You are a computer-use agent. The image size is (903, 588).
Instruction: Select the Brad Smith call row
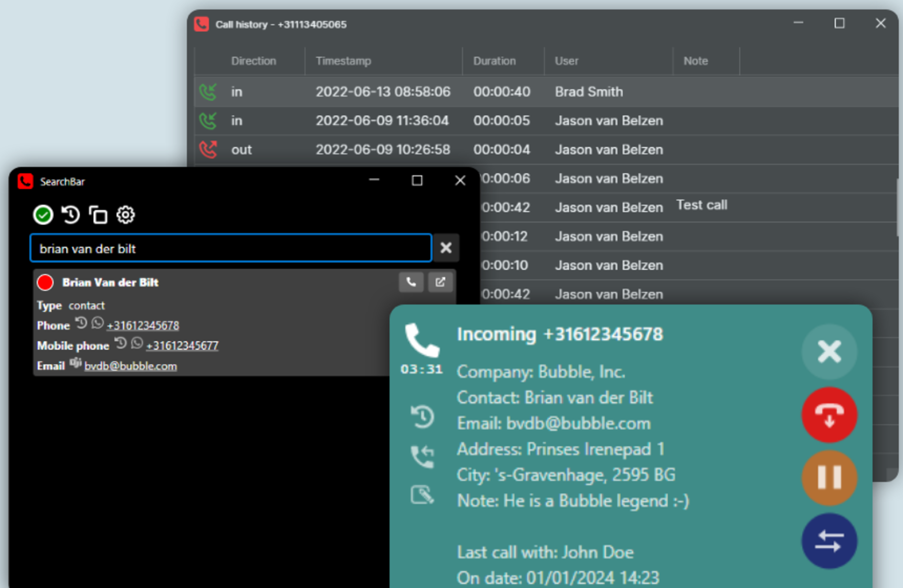point(546,92)
